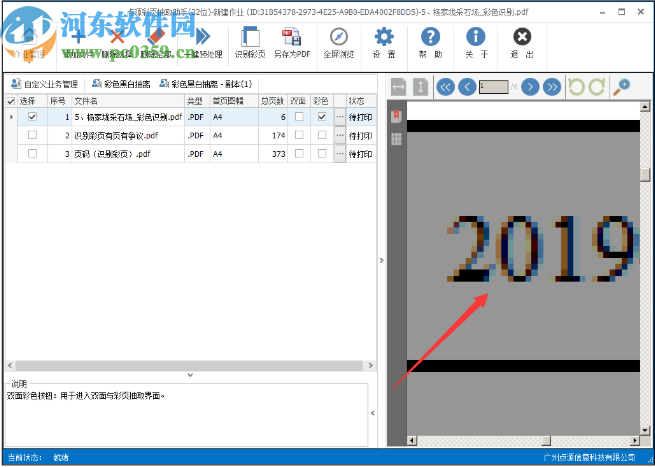The width and height of the screenshot is (655, 467).
Task: Switch to 自定义业务管理 tab
Action: (45, 84)
